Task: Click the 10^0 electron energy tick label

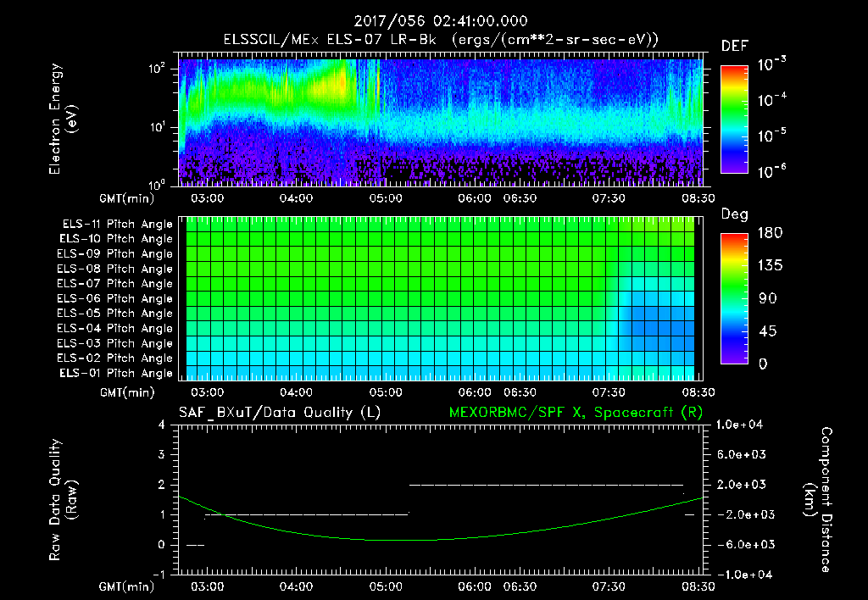Action: pyautogui.click(x=157, y=184)
